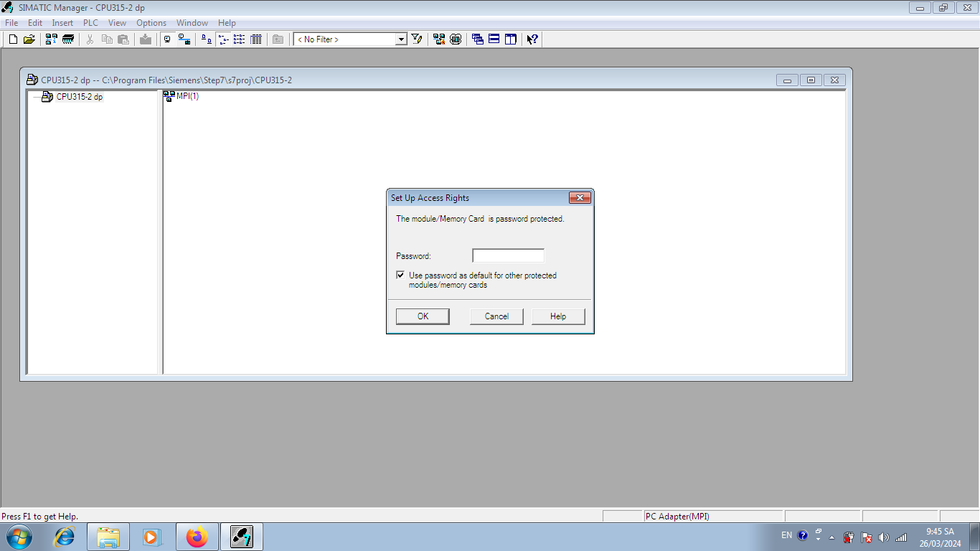This screenshot has height=551, width=980.
Task: Launch Windows Media Player from the taskbar
Action: [x=152, y=537]
